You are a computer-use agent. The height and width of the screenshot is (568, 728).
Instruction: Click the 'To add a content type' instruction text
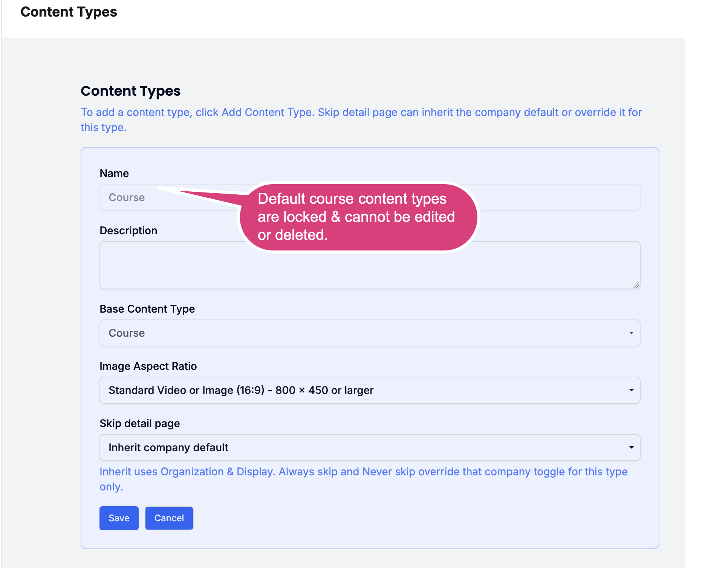(361, 120)
